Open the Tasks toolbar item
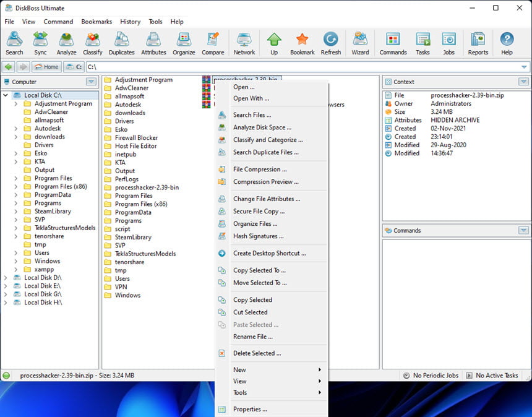This screenshot has width=532, height=417. click(423, 43)
